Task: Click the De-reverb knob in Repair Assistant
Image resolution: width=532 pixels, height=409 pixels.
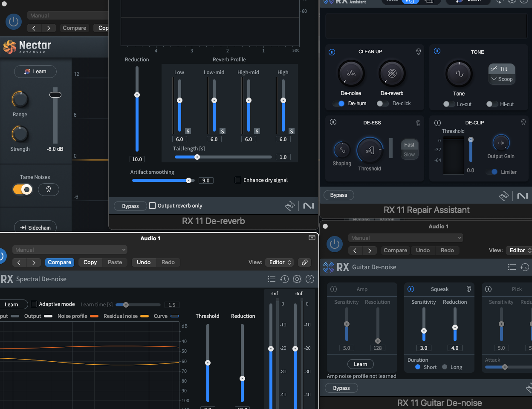Action: pyautogui.click(x=392, y=74)
